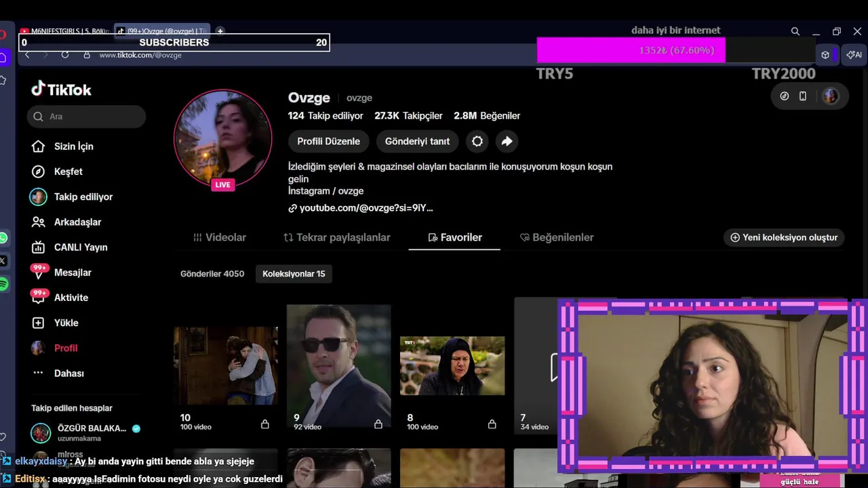Click the AI assistant button
Screen dimensions: 868x488
(854, 55)
